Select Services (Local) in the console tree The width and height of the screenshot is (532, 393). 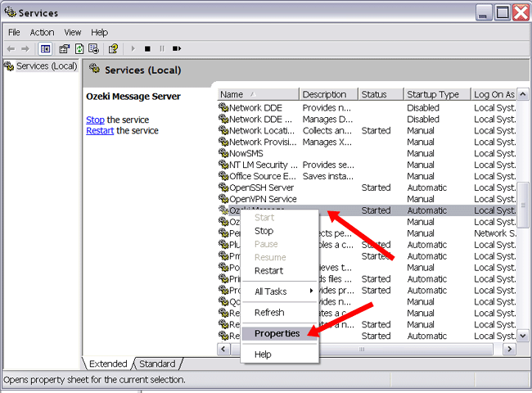click(46, 66)
